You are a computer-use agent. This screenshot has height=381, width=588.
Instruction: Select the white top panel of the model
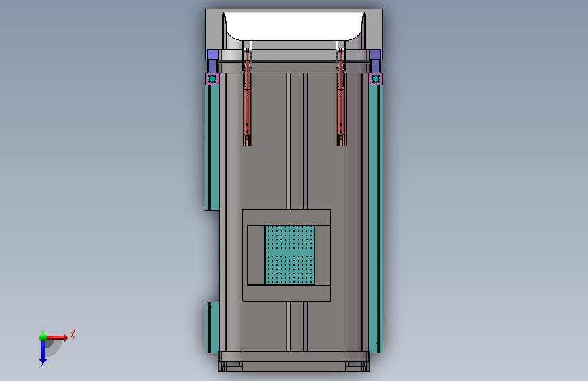pos(294,26)
